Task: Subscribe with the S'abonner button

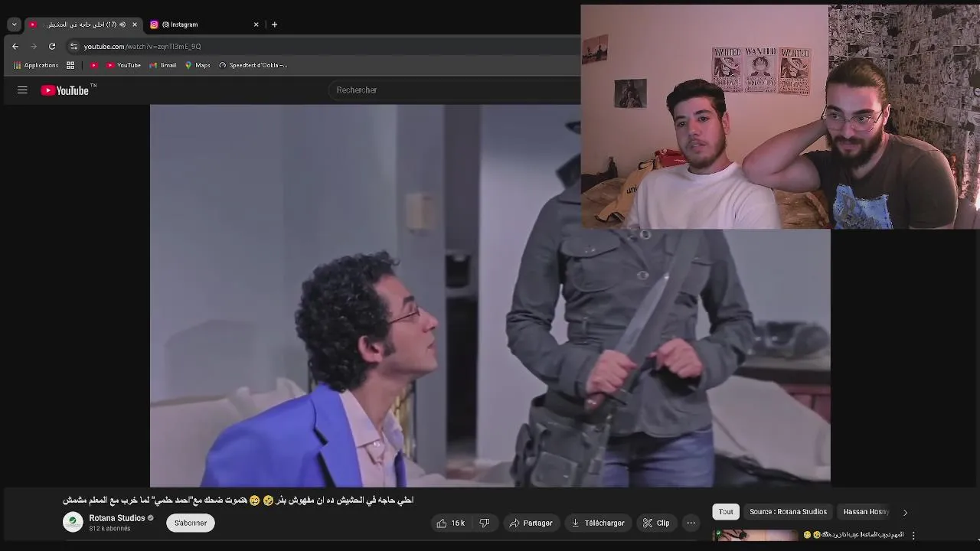Action: pos(191,523)
